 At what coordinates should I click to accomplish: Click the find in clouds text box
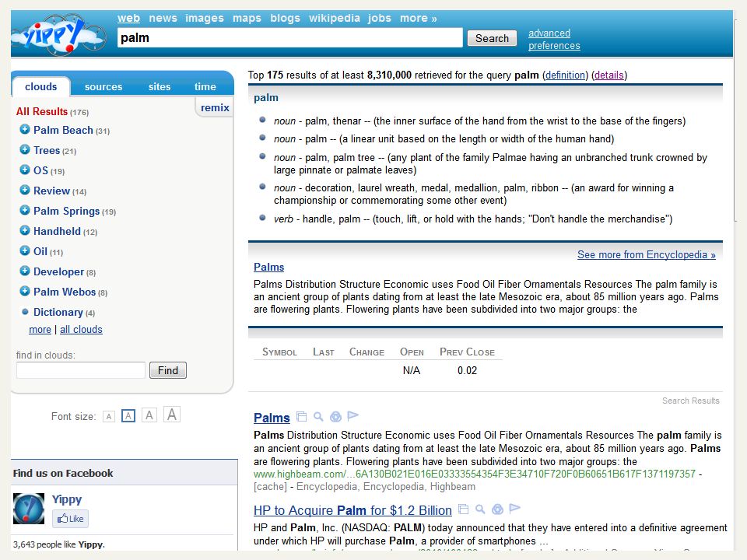click(80, 370)
